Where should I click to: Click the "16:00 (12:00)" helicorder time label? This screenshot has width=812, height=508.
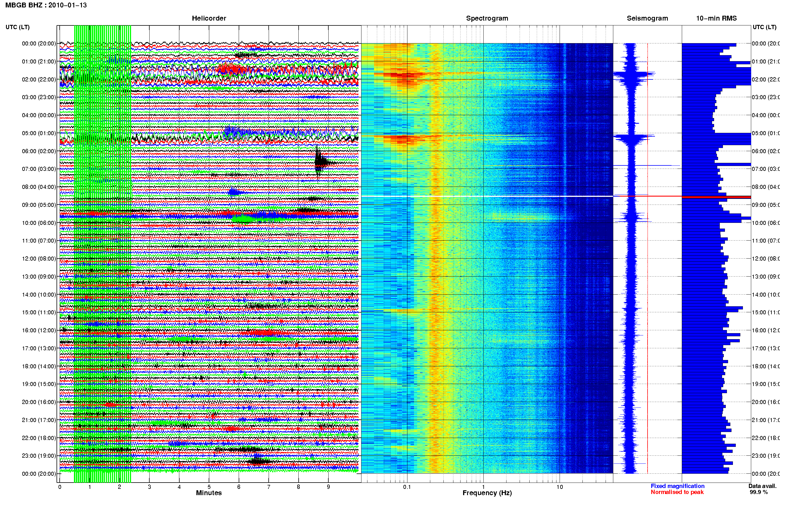pyautogui.click(x=39, y=330)
